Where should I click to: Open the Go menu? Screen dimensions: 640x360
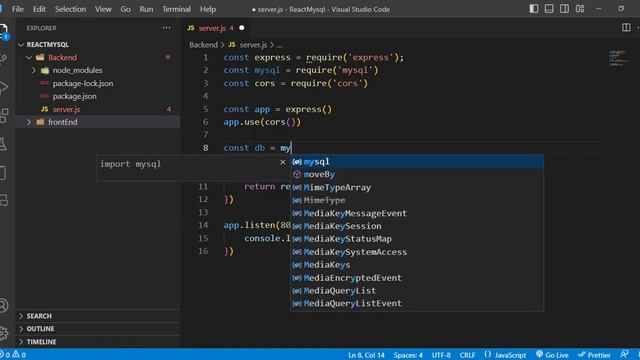tap(126, 9)
